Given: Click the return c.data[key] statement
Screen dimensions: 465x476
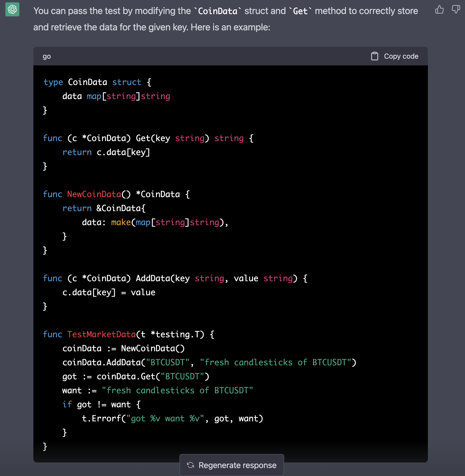Looking at the screenshot, I should coord(106,152).
